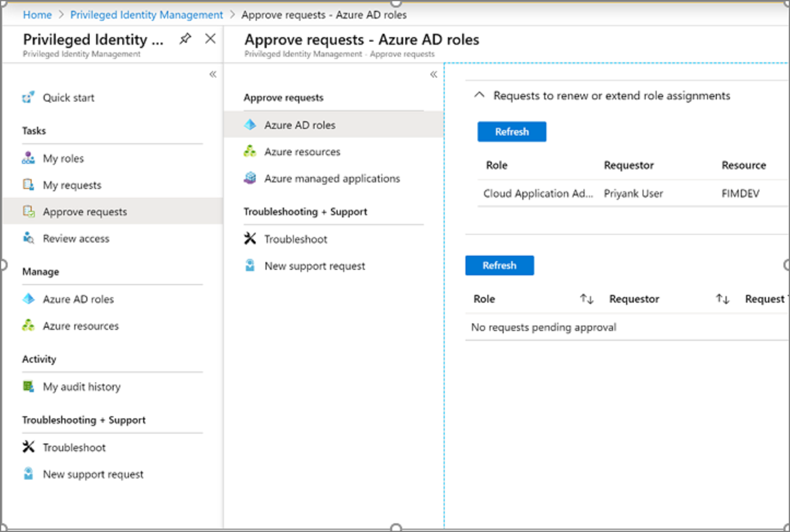790x532 pixels.
Task: Click Priyank User requestor cell
Action: point(633,193)
